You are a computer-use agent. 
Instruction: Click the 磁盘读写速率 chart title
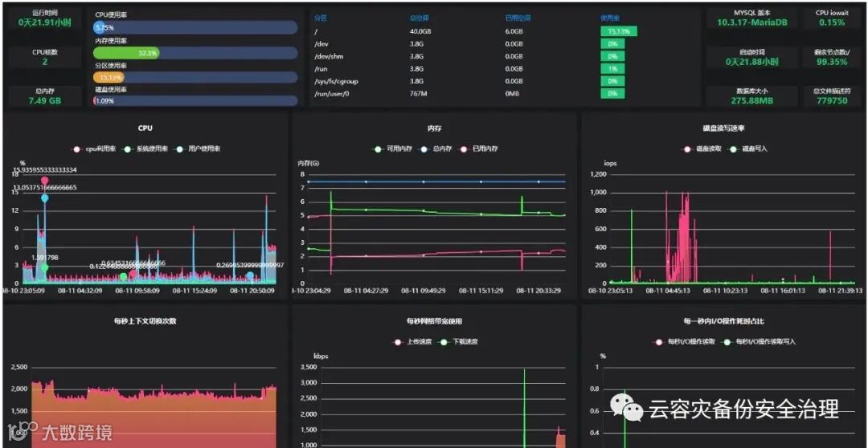coord(723,128)
